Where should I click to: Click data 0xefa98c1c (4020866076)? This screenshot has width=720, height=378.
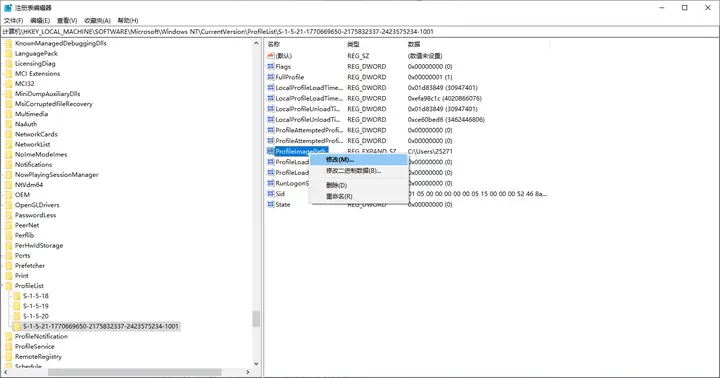[x=444, y=98]
